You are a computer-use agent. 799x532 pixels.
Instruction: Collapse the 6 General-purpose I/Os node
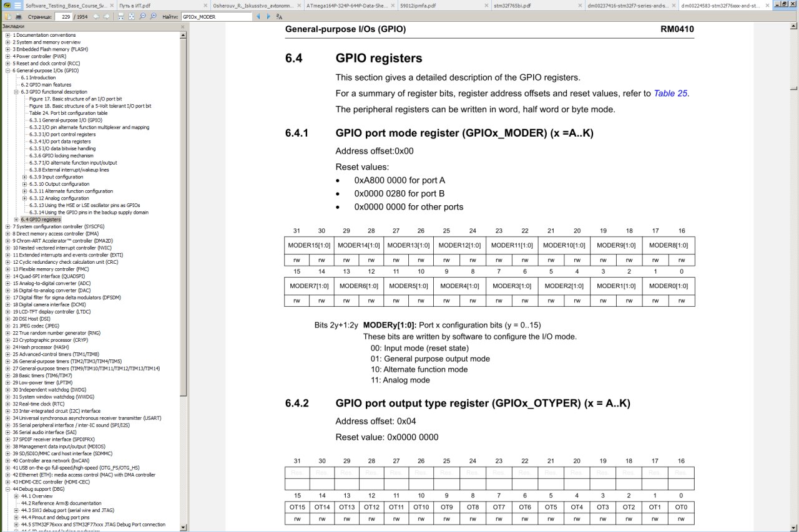tap(7, 70)
